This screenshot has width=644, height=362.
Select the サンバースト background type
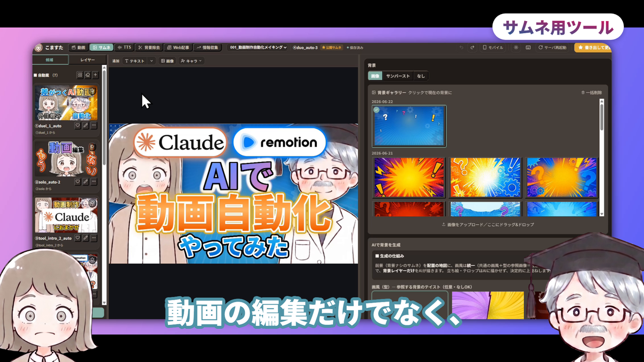point(397,76)
